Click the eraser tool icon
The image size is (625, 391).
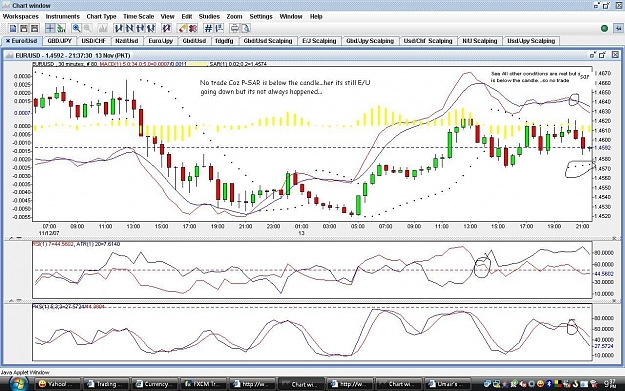tap(183, 28)
